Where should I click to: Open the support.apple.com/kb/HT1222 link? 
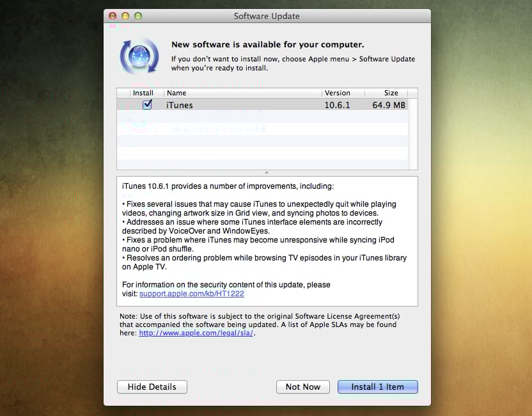click(192, 294)
